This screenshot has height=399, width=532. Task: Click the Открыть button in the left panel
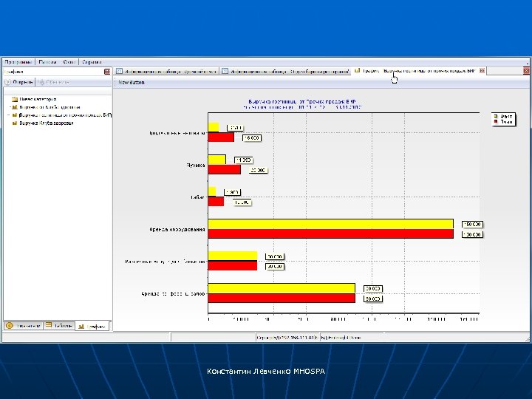pyautogui.click(x=19, y=82)
